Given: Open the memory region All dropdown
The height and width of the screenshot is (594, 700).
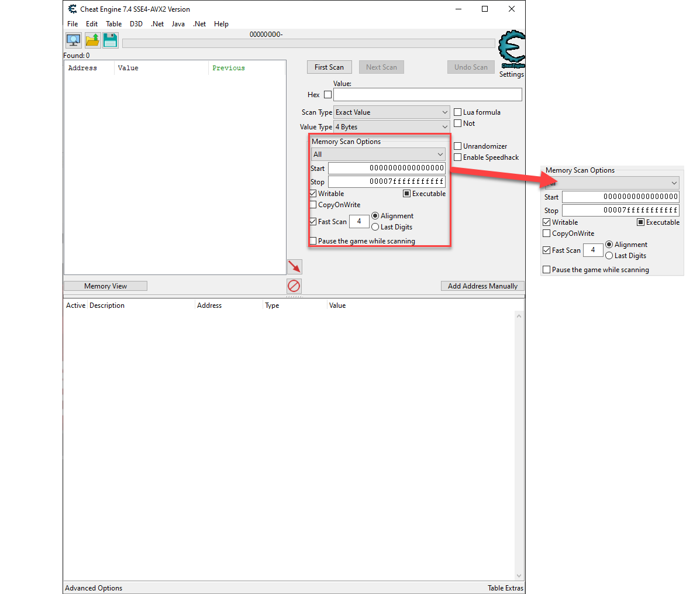Looking at the screenshot, I should tap(378, 154).
